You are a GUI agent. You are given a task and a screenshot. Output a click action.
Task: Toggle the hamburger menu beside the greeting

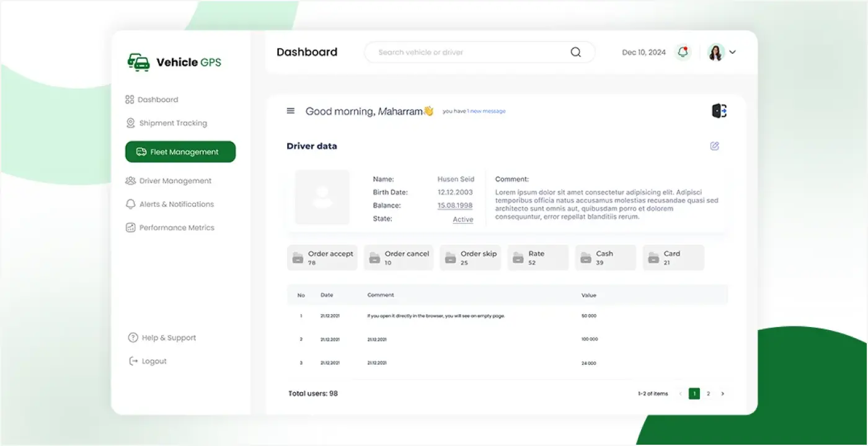click(290, 111)
